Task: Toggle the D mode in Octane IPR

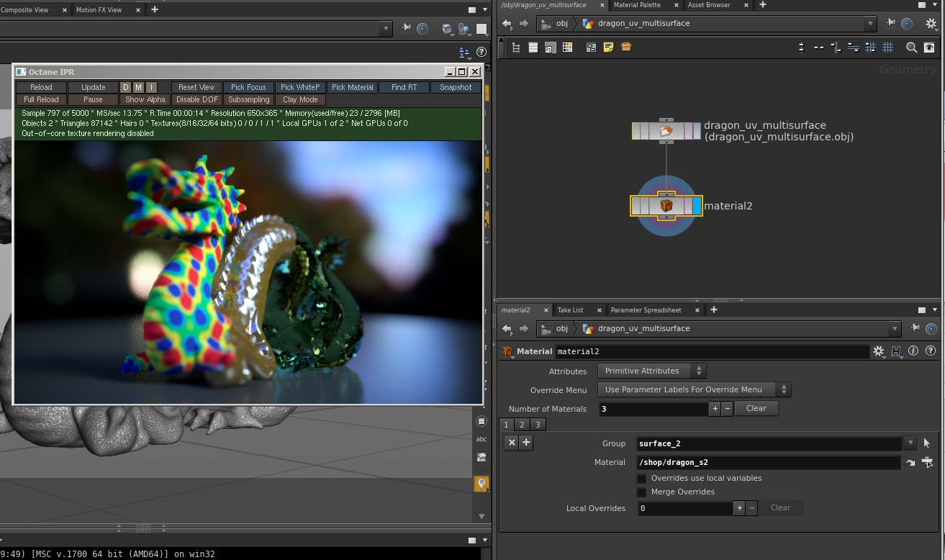Action: [x=125, y=87]
